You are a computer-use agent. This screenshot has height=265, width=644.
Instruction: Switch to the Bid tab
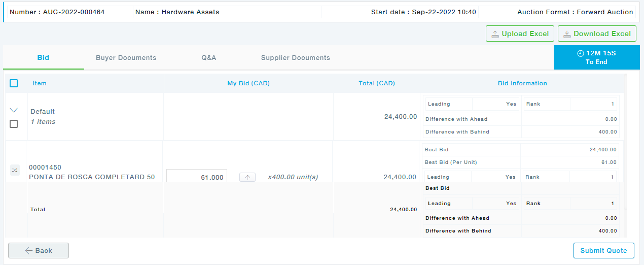[x=43, y=58]
